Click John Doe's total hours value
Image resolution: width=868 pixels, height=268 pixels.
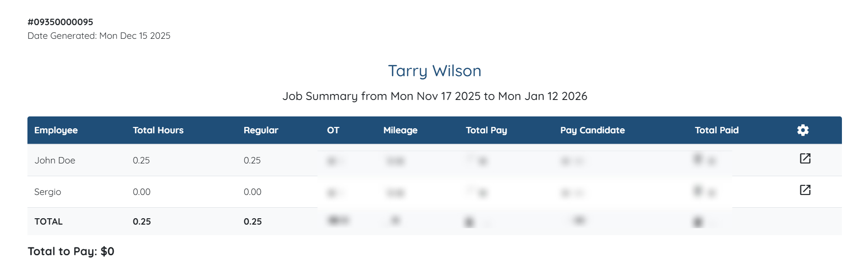141,160
